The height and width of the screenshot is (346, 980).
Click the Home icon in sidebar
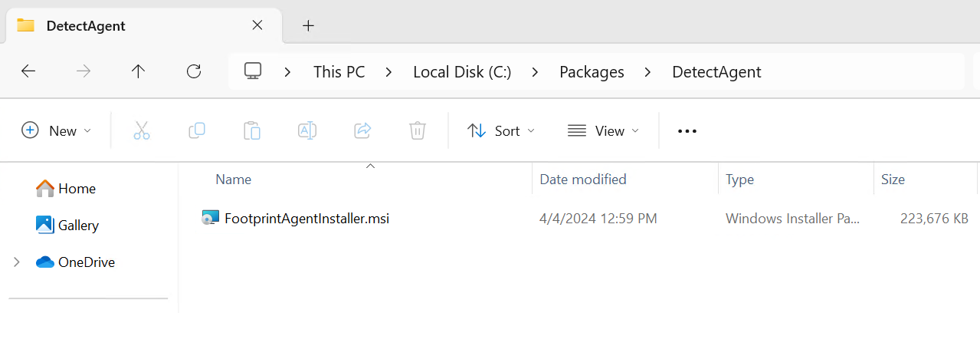tap(45, 188)
